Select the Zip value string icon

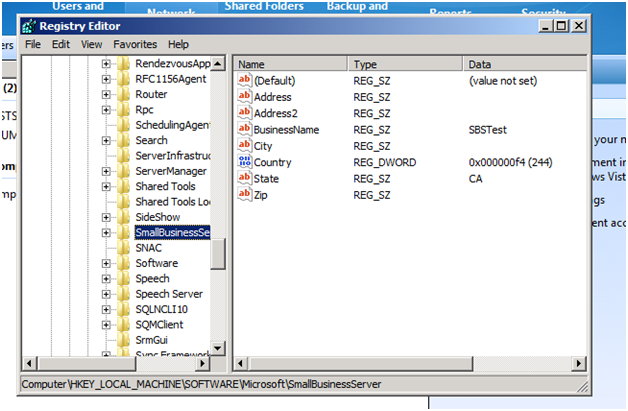[244, 195]
